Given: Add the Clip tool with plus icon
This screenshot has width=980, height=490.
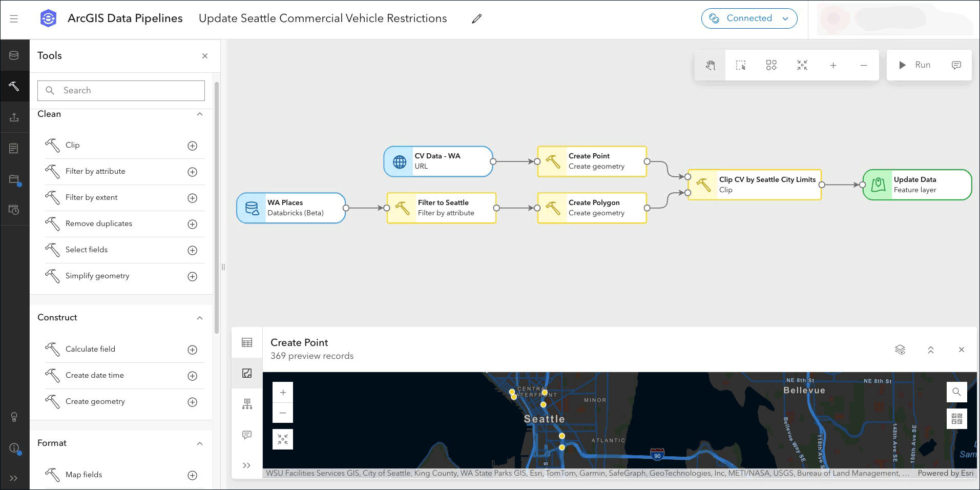Looking at the screenshot, I should tap(192, 146).
